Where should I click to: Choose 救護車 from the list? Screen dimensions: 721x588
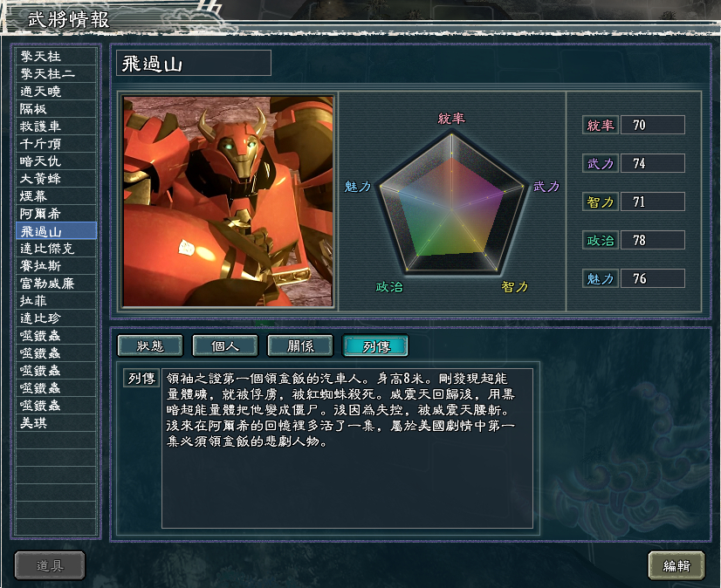click(56, 126)
